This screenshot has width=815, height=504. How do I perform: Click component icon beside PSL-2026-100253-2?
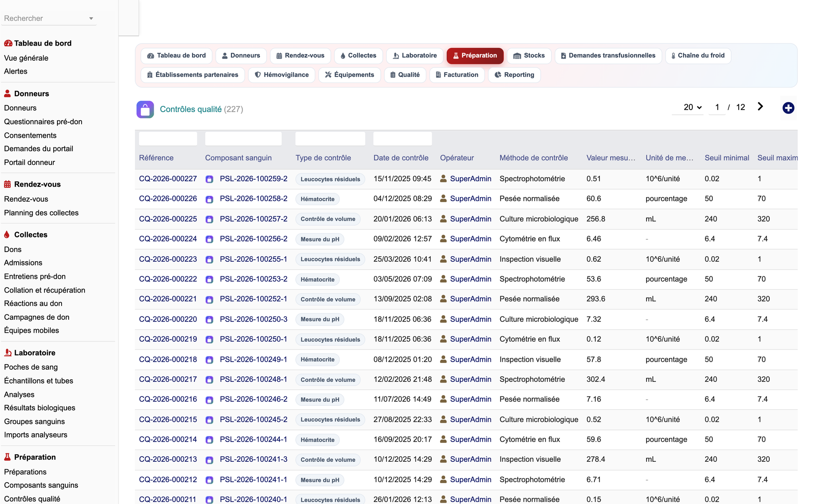pos(209,279)
